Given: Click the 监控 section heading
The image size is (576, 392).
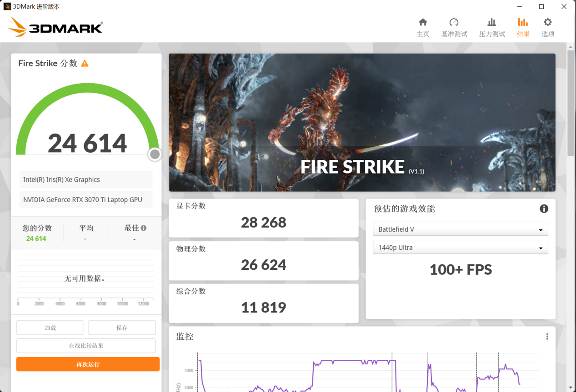Looking at the screenshot, I should (185, 337).
